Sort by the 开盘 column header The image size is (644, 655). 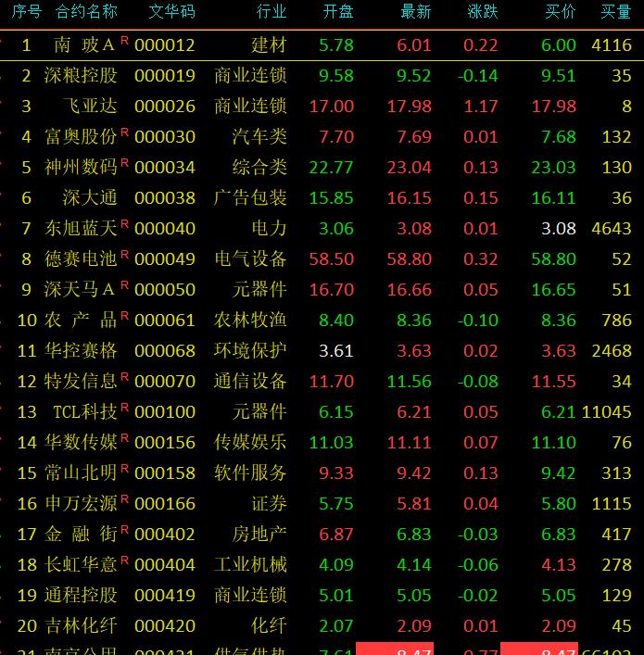(338, 12)
